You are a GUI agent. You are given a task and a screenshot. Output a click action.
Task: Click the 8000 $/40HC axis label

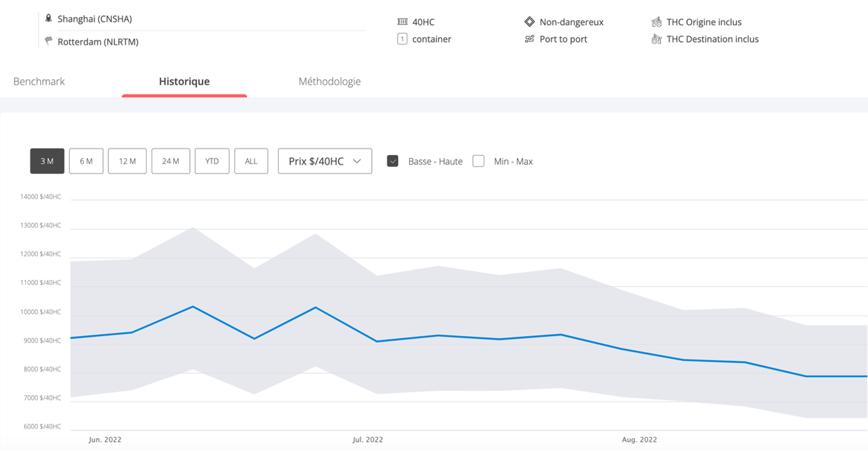pos(42,369)
